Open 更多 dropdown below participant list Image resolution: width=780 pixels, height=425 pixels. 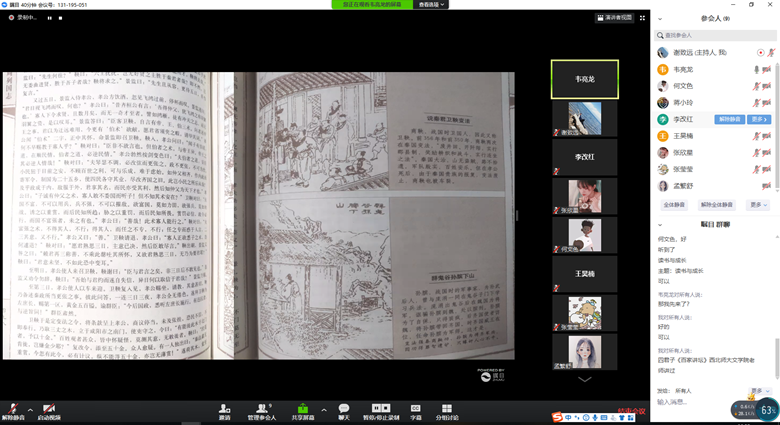click(757, 204)
